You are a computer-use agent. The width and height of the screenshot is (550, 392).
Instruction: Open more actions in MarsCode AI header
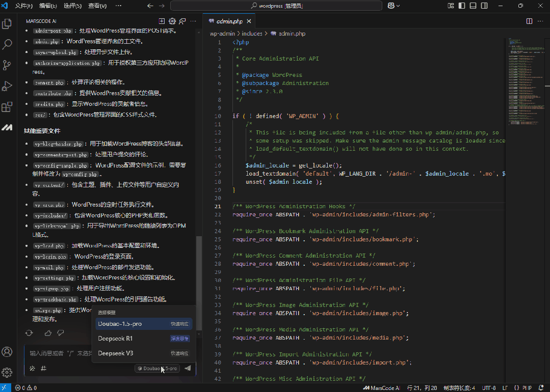(193, 21)
